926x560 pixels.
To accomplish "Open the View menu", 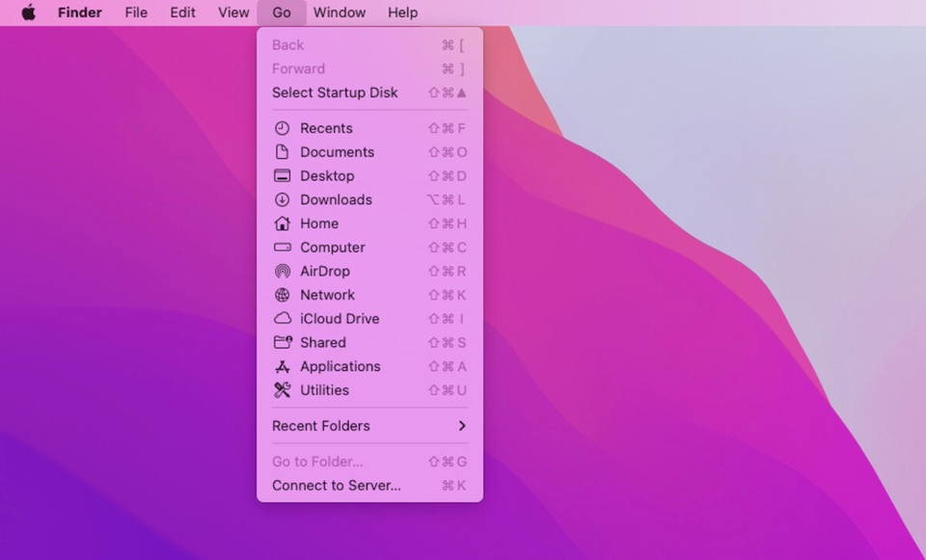I will (x=233, y=13).
